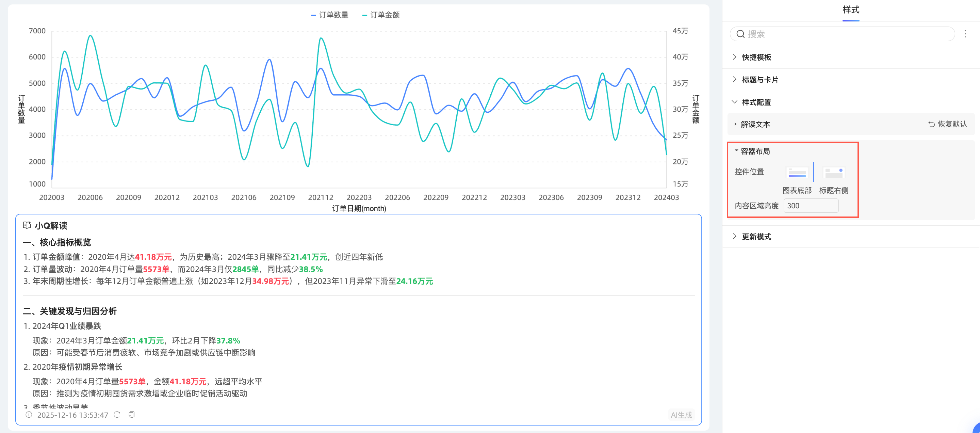Viewport: 980px width, 433px height.
Task: Expand the 标题与卡片 section
Action: [760, 80]
